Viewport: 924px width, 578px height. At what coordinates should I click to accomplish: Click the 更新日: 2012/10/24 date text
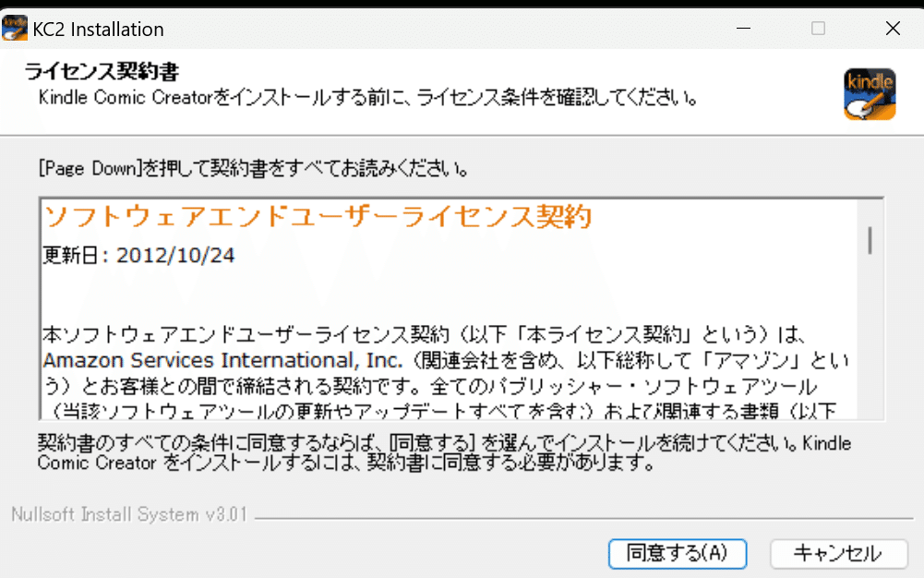pos(138,256)
